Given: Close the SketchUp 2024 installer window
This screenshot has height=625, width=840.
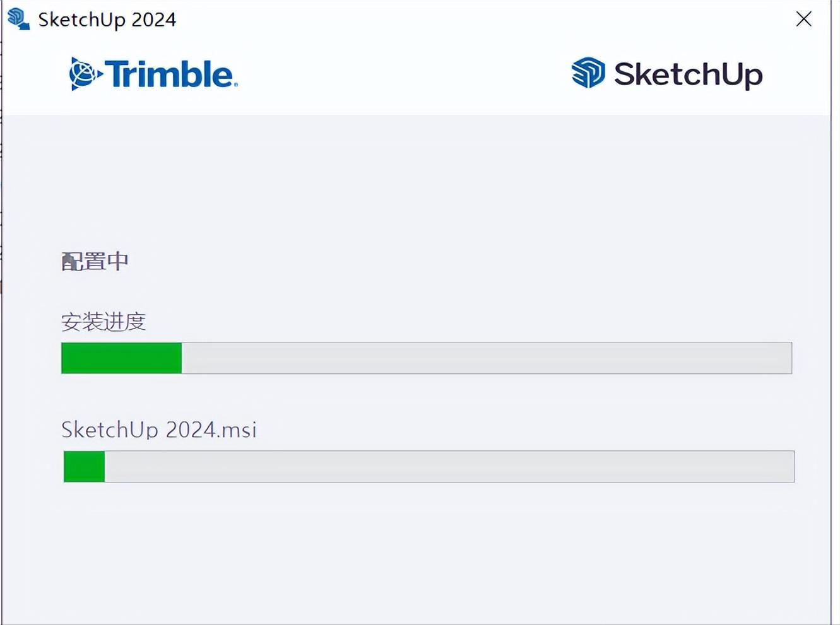Looking at the screenshot, I should [x=803, y=19].
